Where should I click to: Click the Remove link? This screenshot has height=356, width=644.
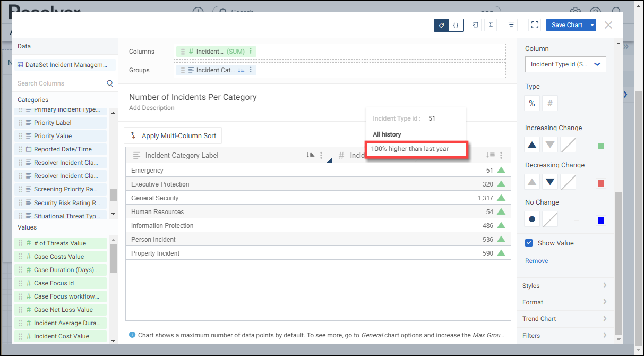[x=536, y=261]
